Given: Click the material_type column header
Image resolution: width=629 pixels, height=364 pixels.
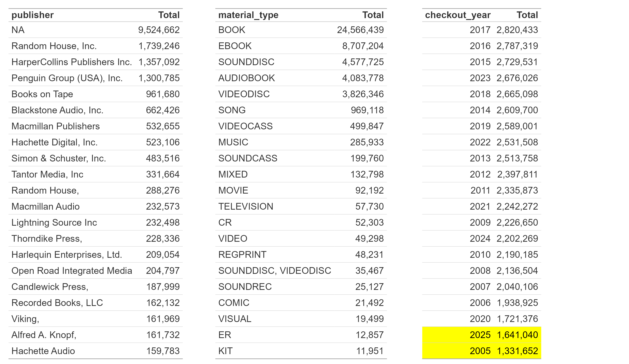Looking at the screenshot, I should [x=248, y=15].
